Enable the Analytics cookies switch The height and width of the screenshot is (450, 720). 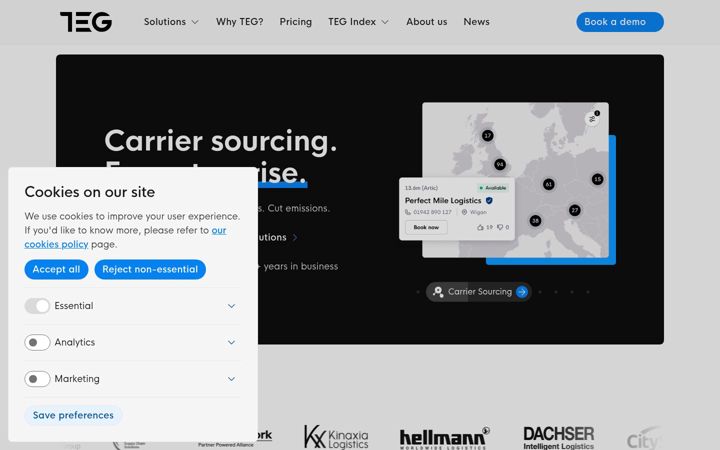37,342
